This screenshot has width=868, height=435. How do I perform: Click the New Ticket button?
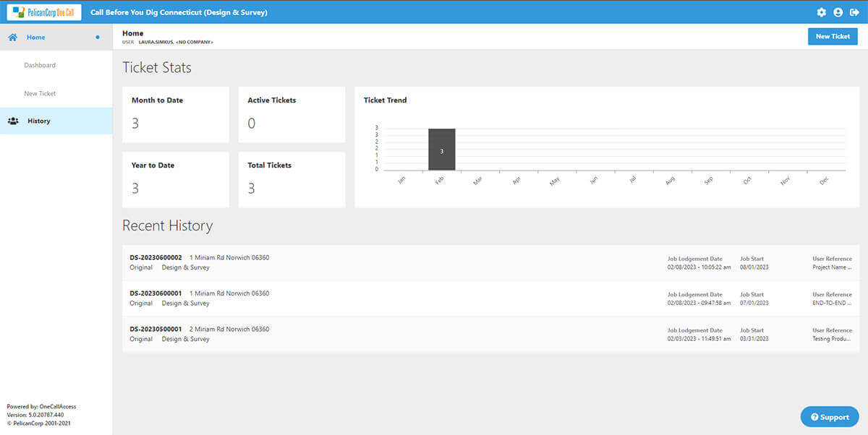point(833,35)
